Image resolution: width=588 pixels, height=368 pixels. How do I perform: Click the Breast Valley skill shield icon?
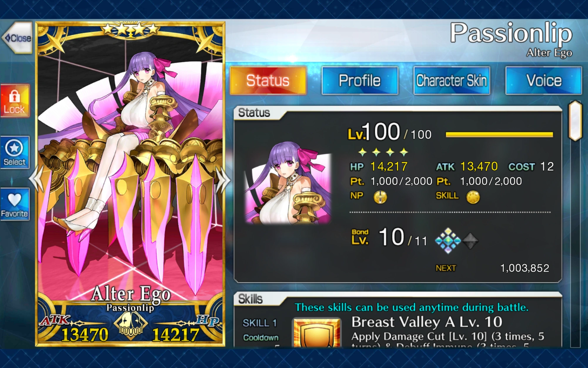click(317, 333)
